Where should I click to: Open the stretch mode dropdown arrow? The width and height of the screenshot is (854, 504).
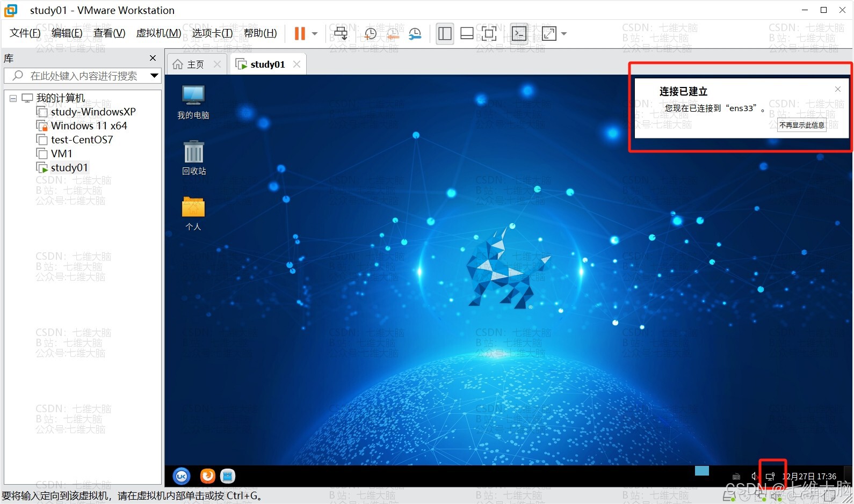564,34
